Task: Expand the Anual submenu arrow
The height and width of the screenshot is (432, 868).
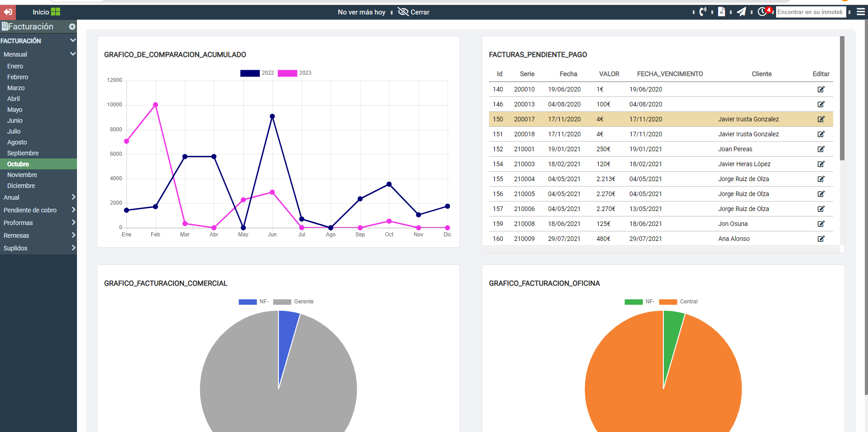Action: [x=73, y=197]
